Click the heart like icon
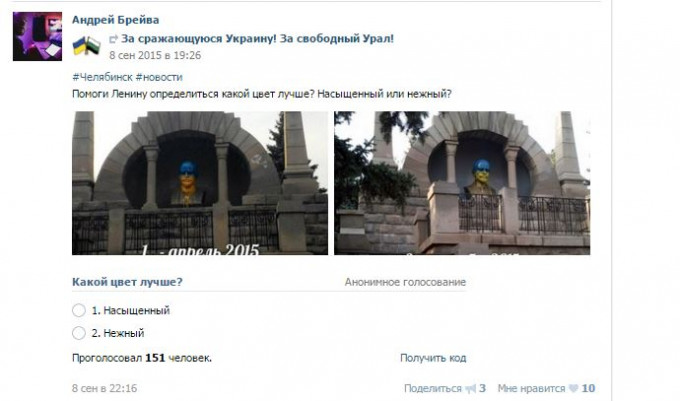Image resolution: width=680 pixels, height=401 pixels. tap(573, 388)
